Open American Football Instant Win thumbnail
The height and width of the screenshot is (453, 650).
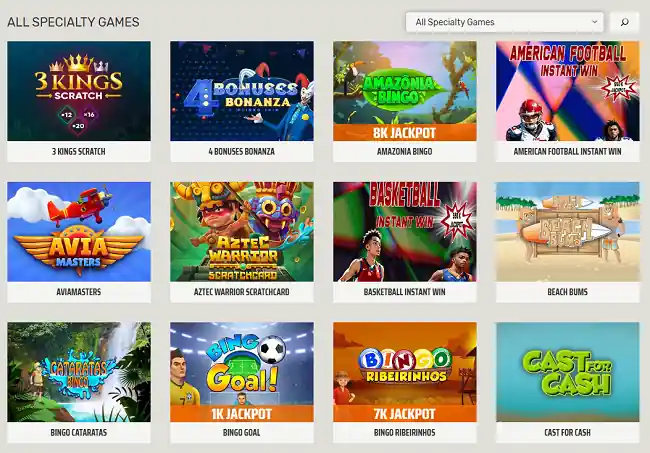pos(568,91)
